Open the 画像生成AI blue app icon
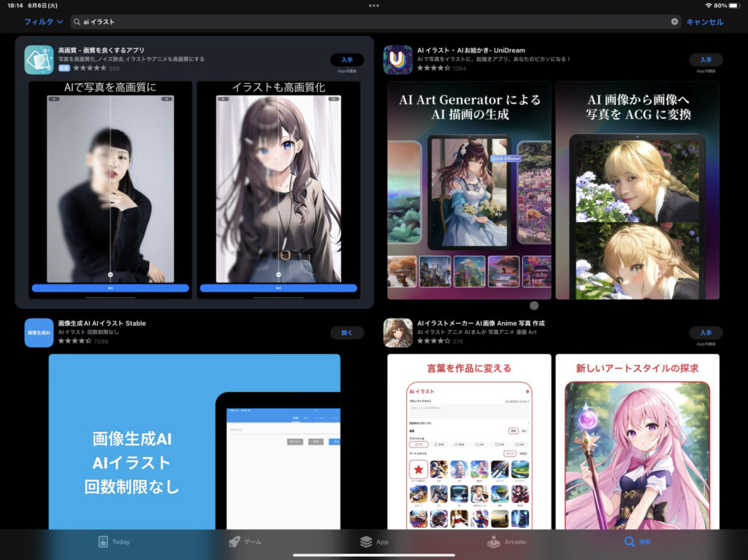This screenshot has width=748, height=560. pyautogui.click(x=39, y=333)
